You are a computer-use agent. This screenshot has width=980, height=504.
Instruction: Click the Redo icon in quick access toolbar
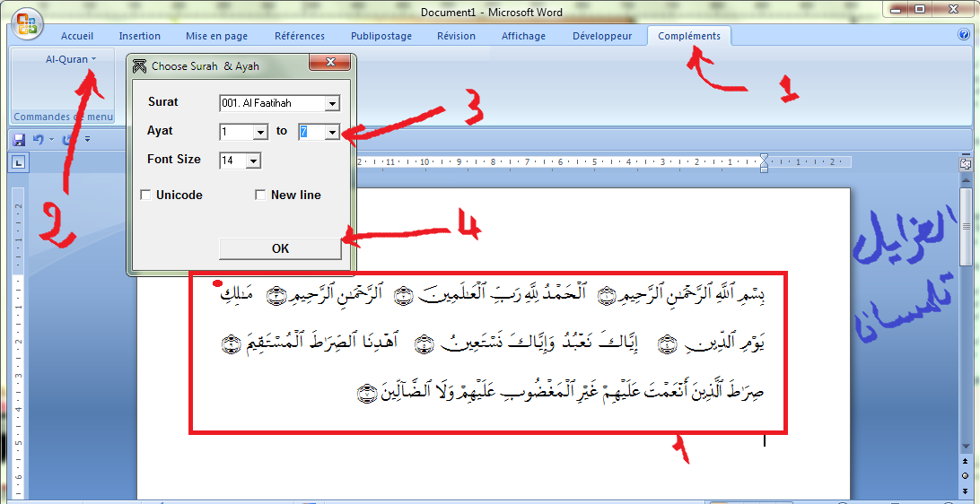69,139
